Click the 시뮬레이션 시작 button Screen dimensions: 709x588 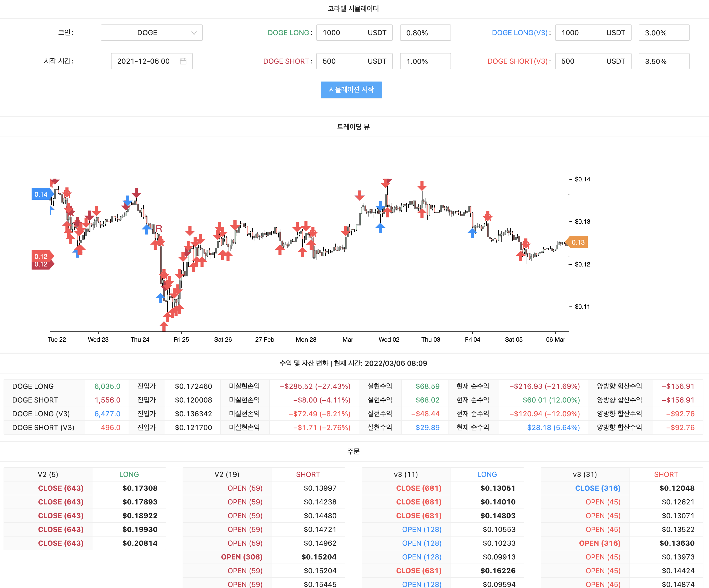pyautogui.click(x=351, y=89)
